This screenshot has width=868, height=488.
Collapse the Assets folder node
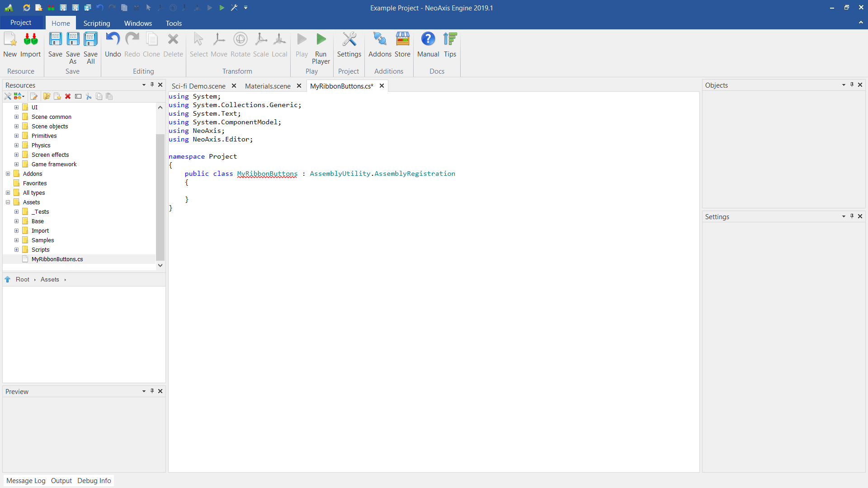(x=8, y=202)
